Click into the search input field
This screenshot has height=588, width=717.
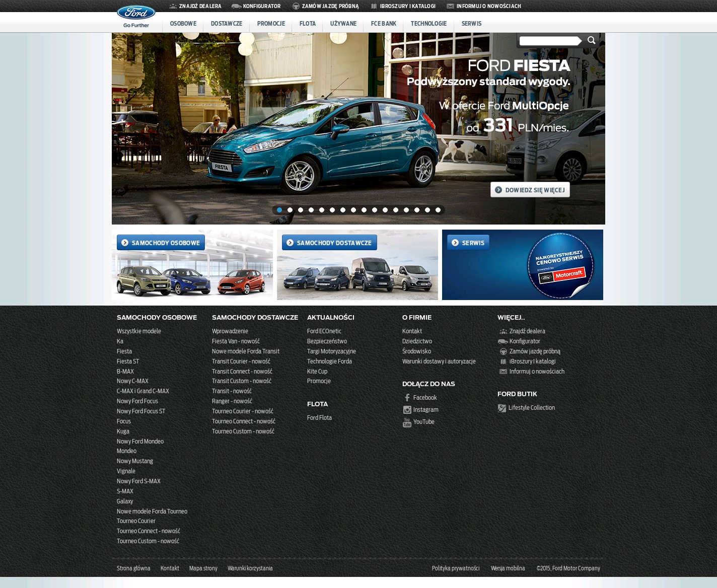pos(550,41)
